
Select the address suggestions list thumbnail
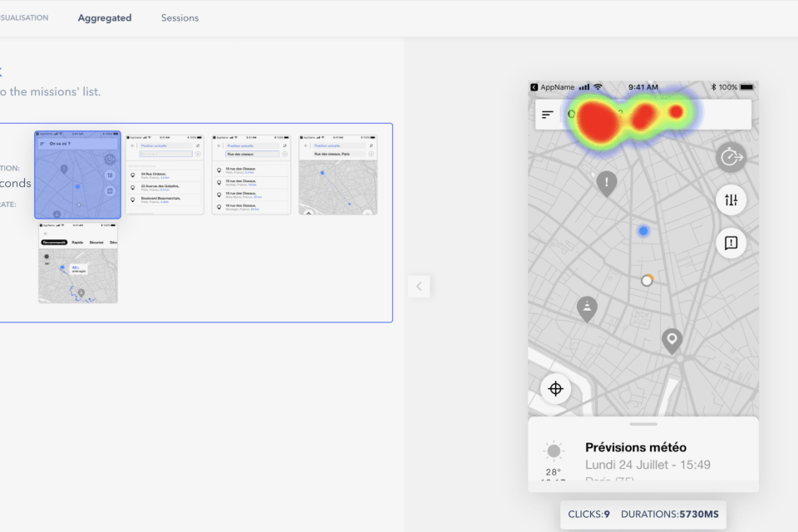click(x=165, y=175)
